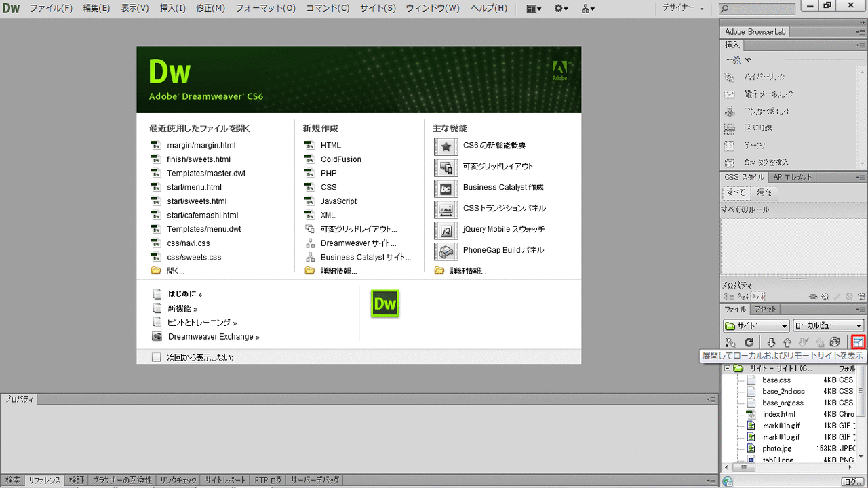Screen dimensions: 868x488
Task: Open the ローカルビュー view dropdown
Action: coord(828,326)
